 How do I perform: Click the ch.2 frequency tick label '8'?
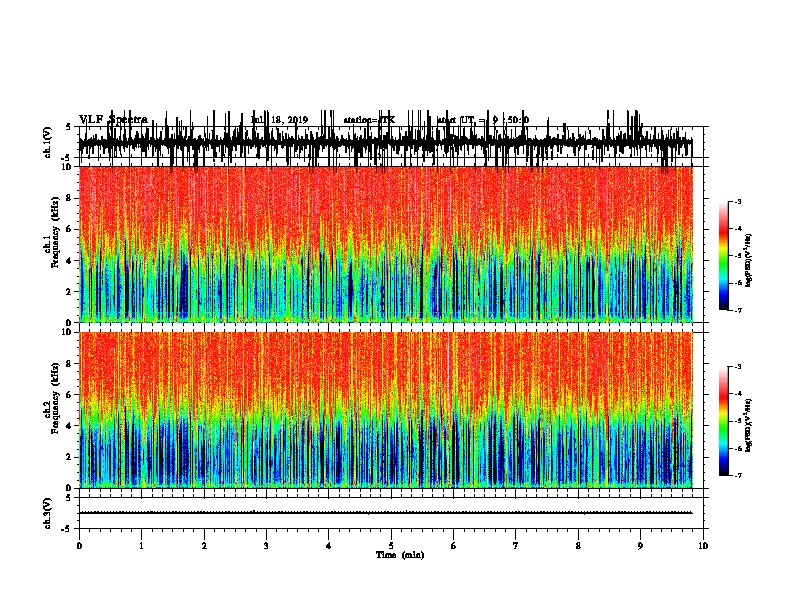(x=70, y=364)
